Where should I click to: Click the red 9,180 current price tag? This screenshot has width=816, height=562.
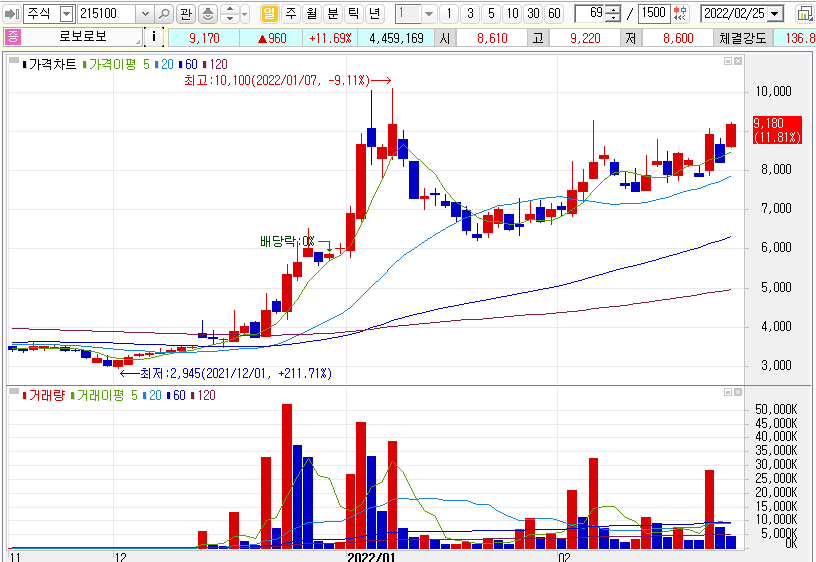tap(777, 130)
